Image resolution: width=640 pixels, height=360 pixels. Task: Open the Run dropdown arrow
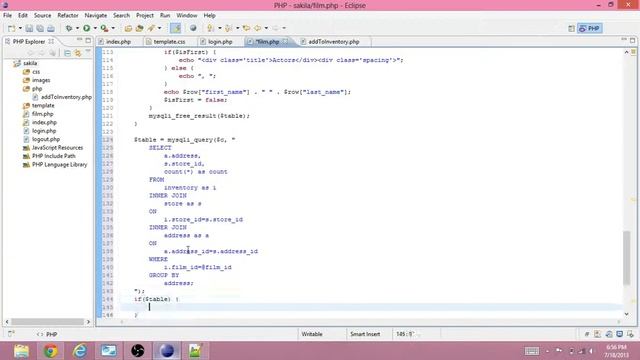(x=95, y=28)
